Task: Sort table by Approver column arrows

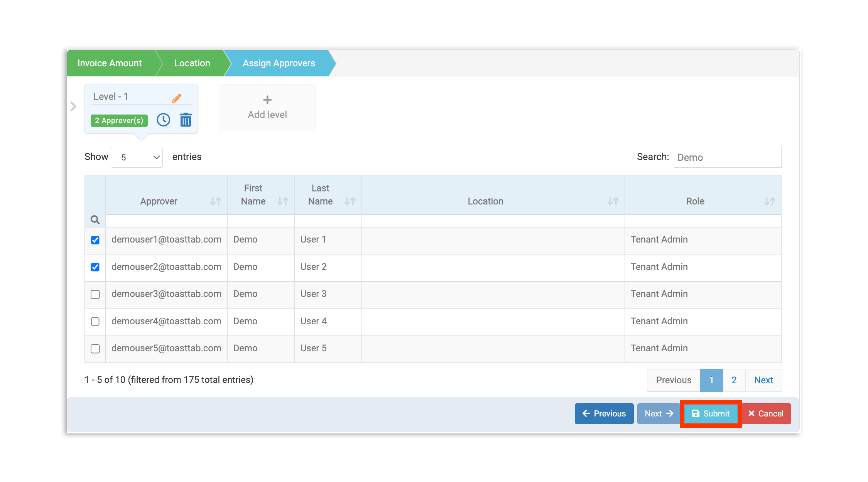Action: click(216, 201)
